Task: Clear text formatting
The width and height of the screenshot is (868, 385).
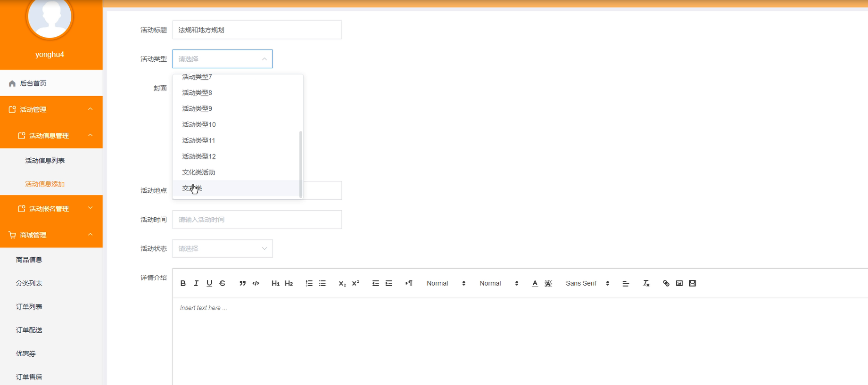Action: [646, 283]
